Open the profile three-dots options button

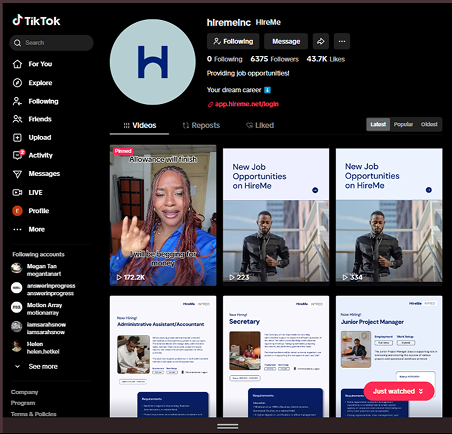(342, 41)
